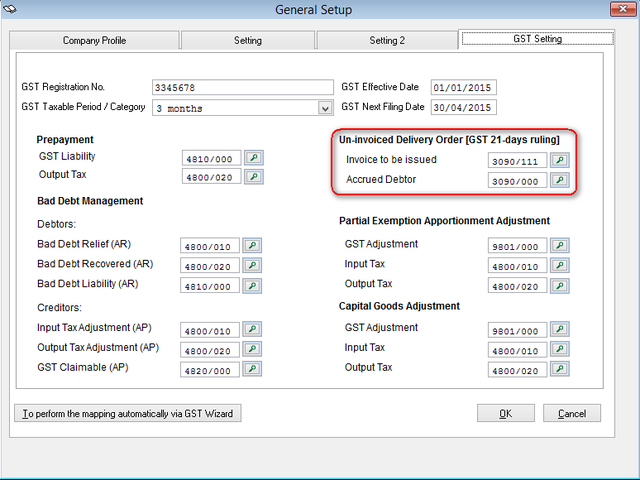Open the Setting 2 tab
Screen dimensions: 640x480
click(386, 41)
